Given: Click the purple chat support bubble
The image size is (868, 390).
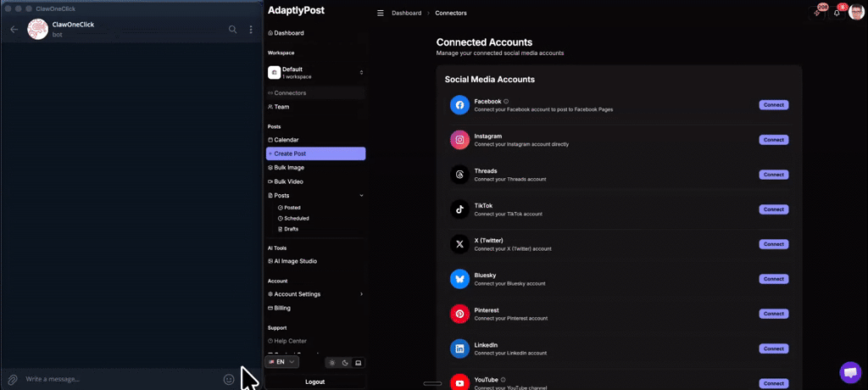Looking at the screenshot, I should (x=849, y=371).
